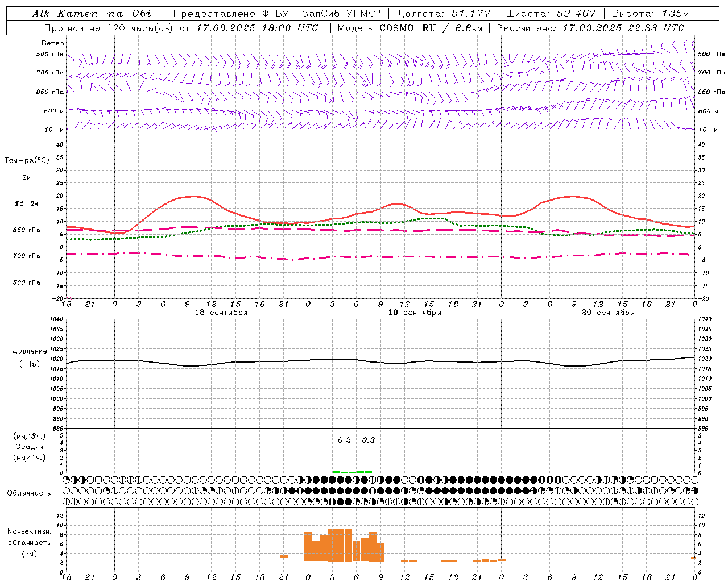This screenshot has width=728, height=582.
Task: Click the 850 гПа temperature legend entry
Action: coord(27,230)
